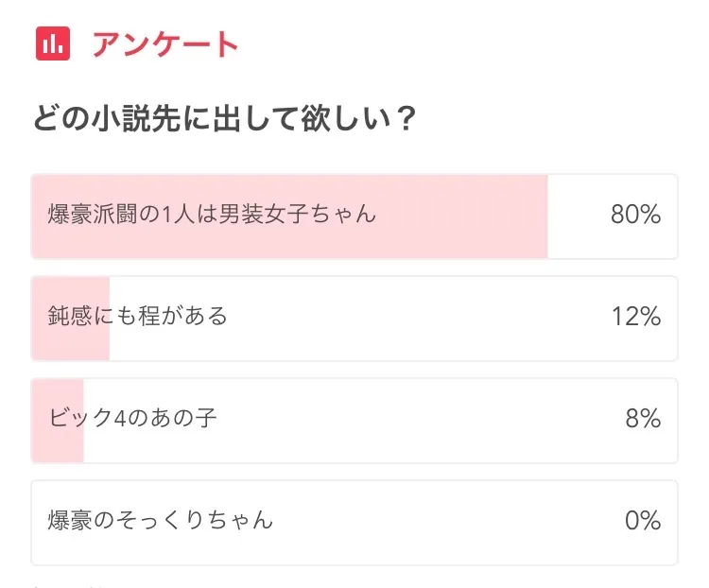Click the 12% result value
709x588 pixels.
pyautogui.click(x=636, y=317)
